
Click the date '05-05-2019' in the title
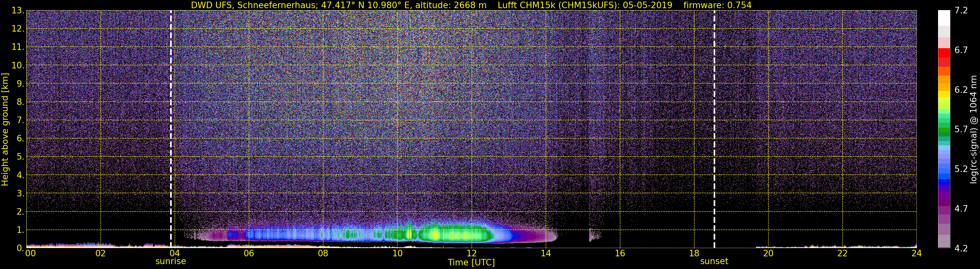click(648, 5)
